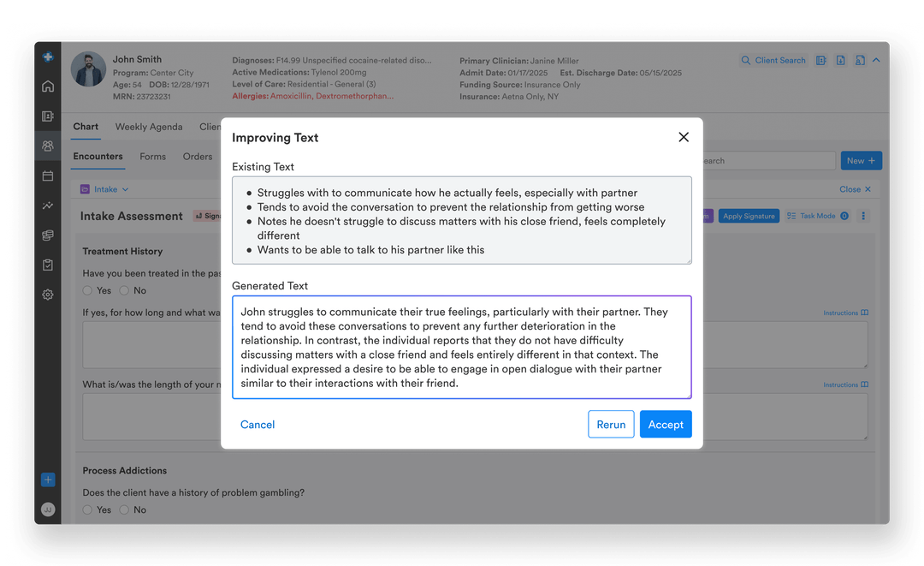The height and width of the screenshot is (566, 924).
Task: Click inside the Existing Text box
Action: pyautogui.click(x=462, y=221)
